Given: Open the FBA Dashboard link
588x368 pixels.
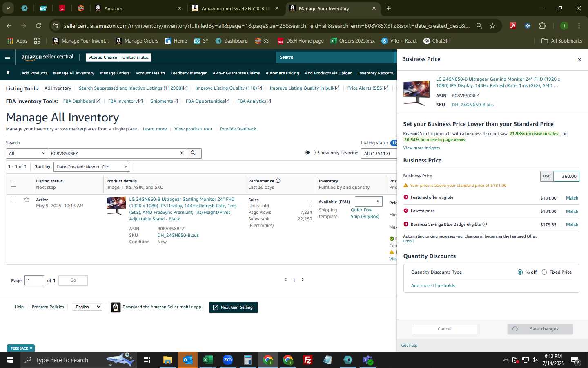Looking at the screenshot, I should coord(81,101).
